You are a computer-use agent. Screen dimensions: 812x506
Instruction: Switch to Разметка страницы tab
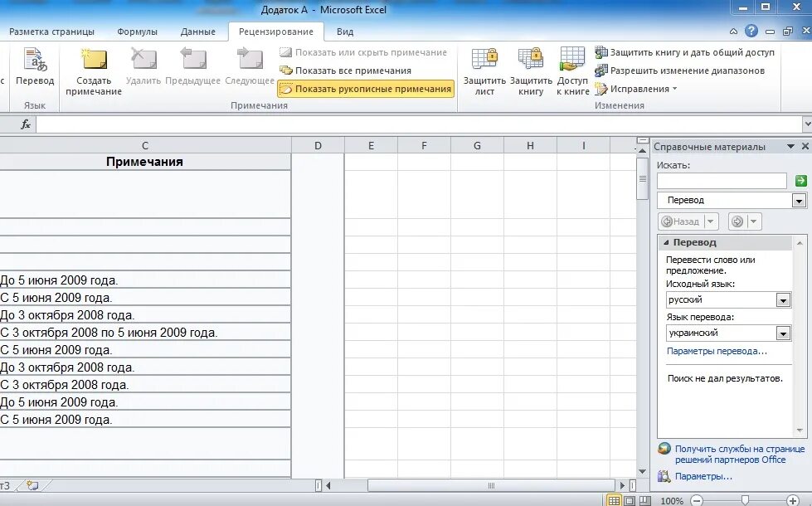click(51, 32)
